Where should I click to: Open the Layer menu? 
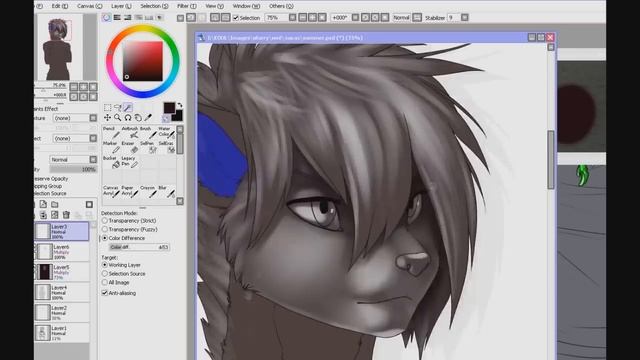[121, 6]
